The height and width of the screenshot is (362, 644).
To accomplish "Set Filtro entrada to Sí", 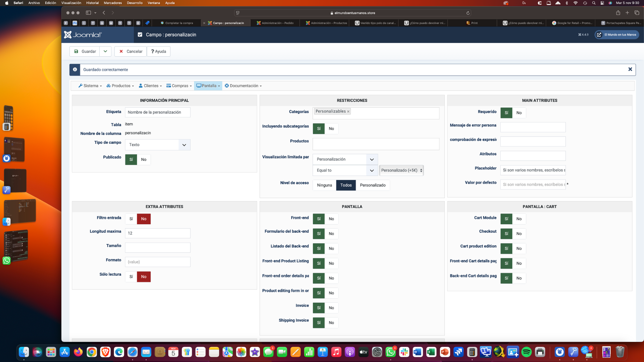I will click(x=131, y=219).
